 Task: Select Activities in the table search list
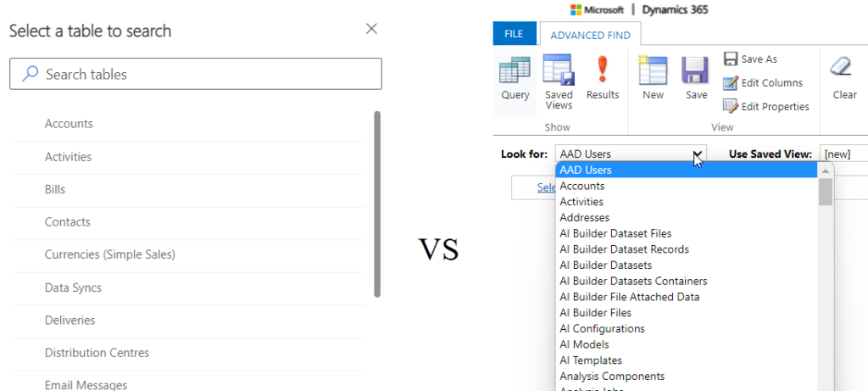click(189, 157)
